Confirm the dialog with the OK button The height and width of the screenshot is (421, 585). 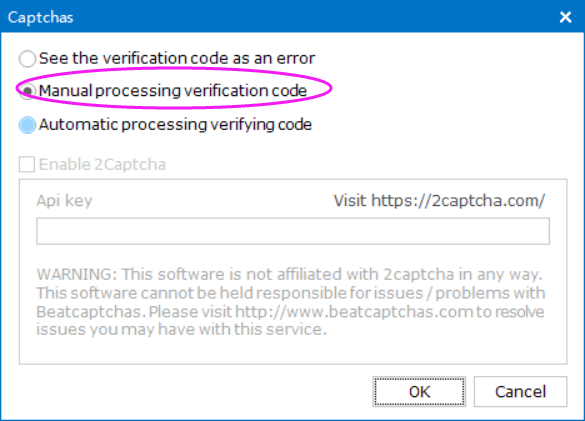[x=419, y=392]
